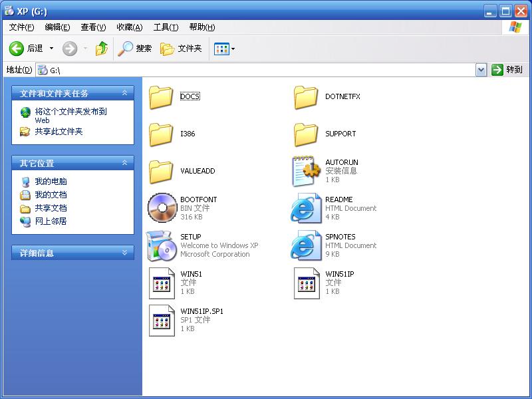Select the SUPPORT folder icon
The height and width of the screenshot is (399, 532).
point(306,134)
